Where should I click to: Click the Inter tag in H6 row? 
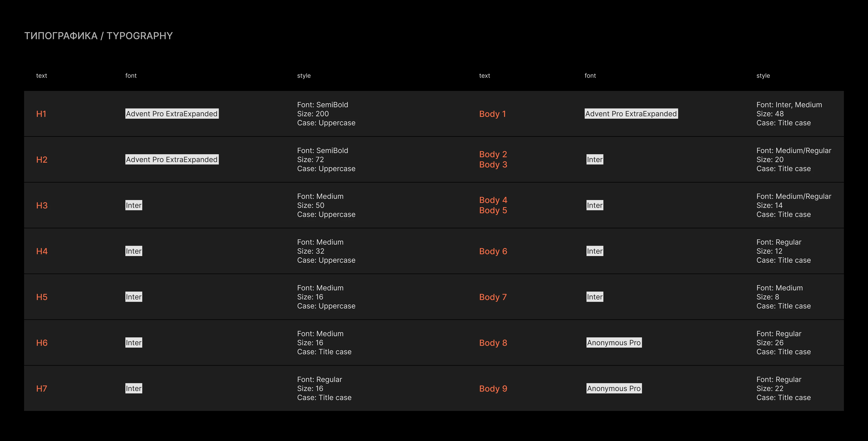[134, 343]
